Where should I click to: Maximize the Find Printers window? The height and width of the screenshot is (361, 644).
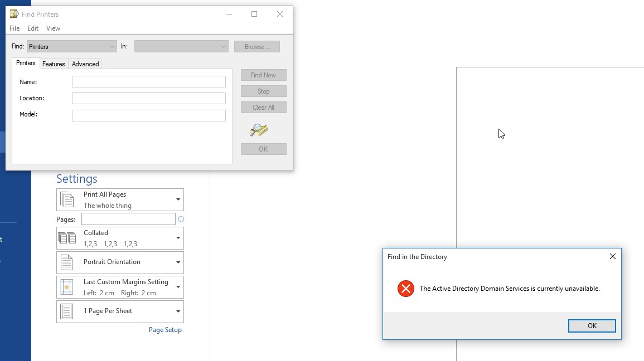[x=254, y=14]
